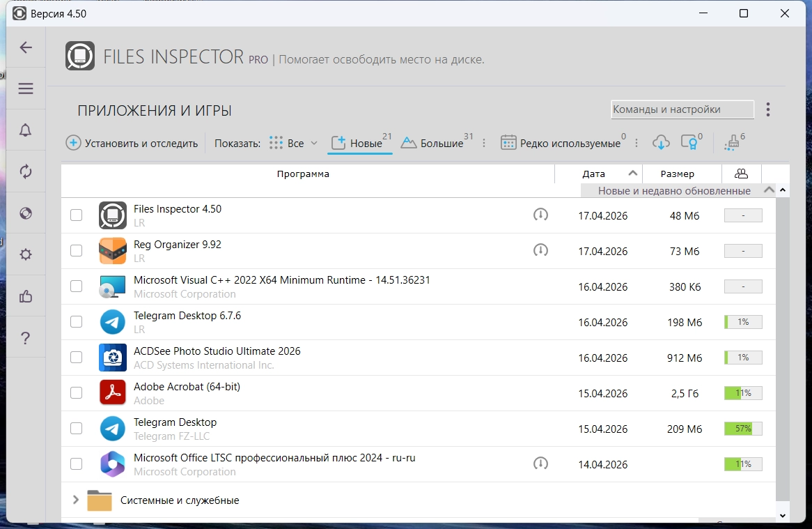
Task: Click 11% usage bar for Adobe Acrobat
Action: point(743,392)
